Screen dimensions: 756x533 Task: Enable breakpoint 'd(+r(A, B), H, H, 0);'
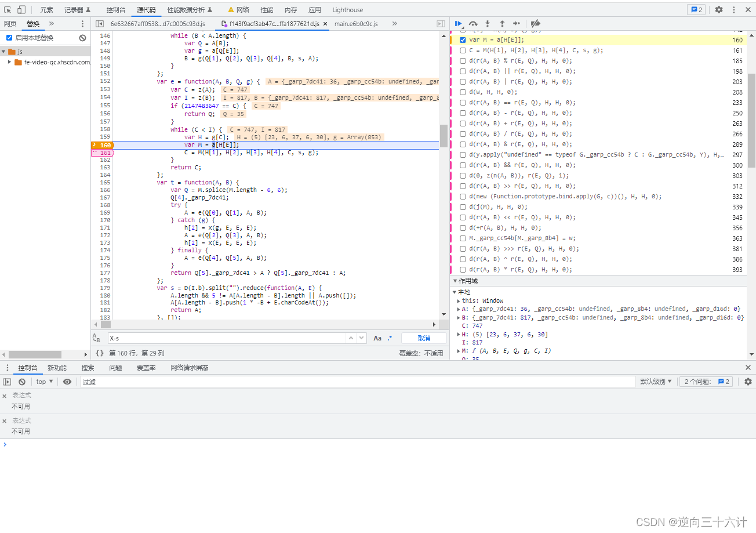coord(463,228)
